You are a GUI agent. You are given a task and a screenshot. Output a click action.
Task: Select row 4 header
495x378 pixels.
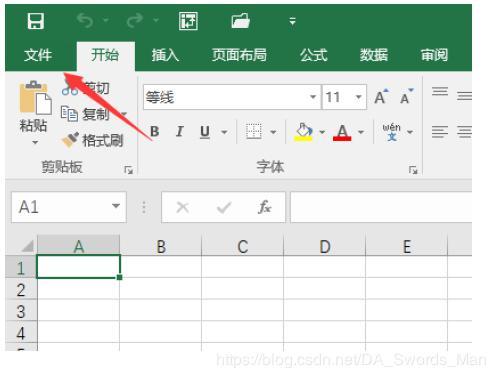coord(21,332)
